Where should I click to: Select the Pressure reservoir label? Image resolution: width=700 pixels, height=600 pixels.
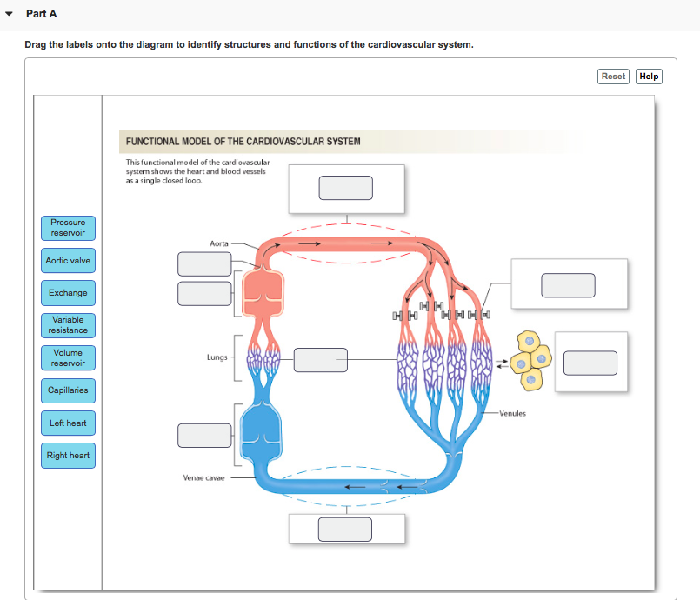[68, 228]
